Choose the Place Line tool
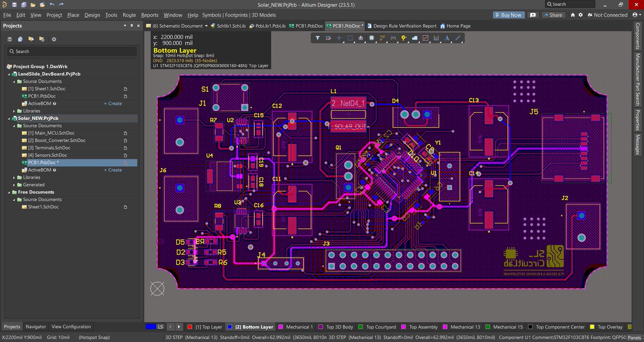The image size is (644, 342). pos(457,38)
